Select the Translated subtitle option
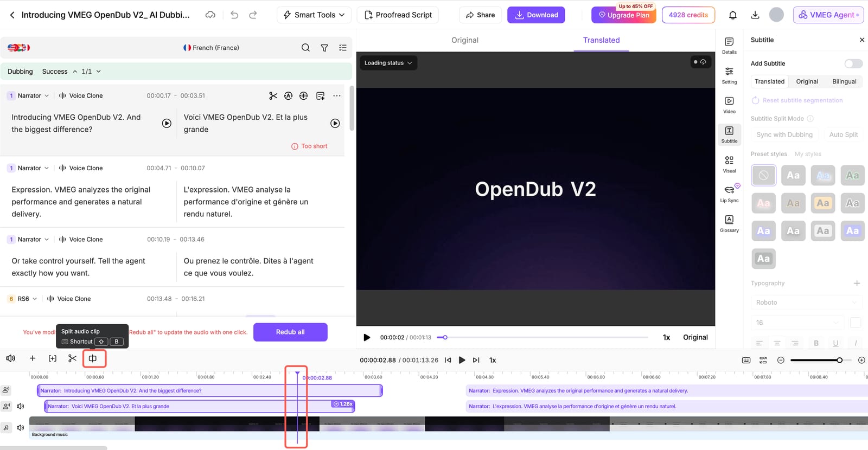 click(x=769, y=81)
